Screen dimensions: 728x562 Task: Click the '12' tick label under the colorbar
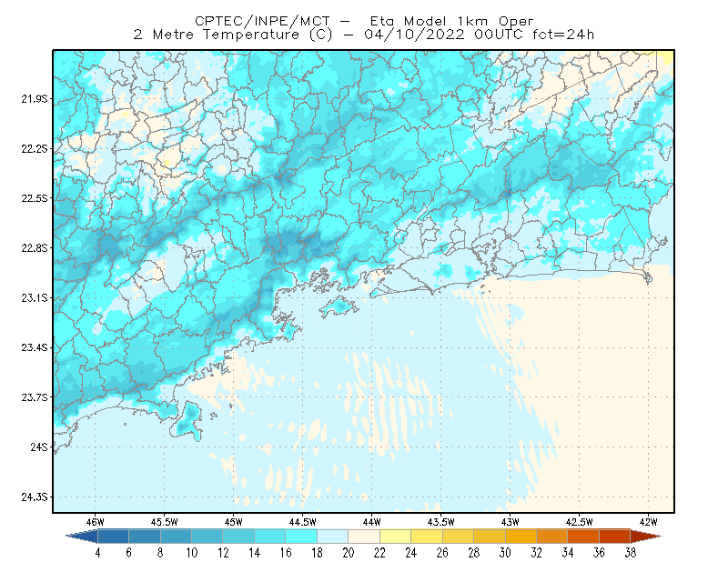223,553
